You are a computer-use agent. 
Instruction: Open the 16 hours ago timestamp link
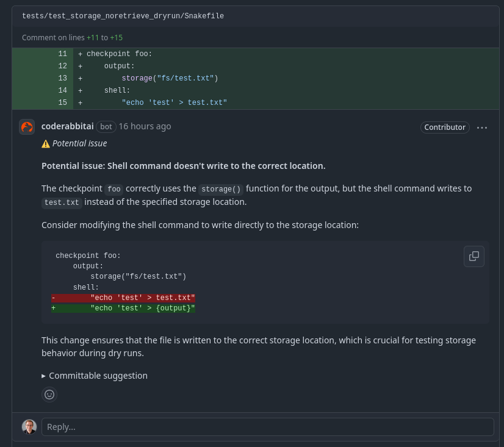145,126
